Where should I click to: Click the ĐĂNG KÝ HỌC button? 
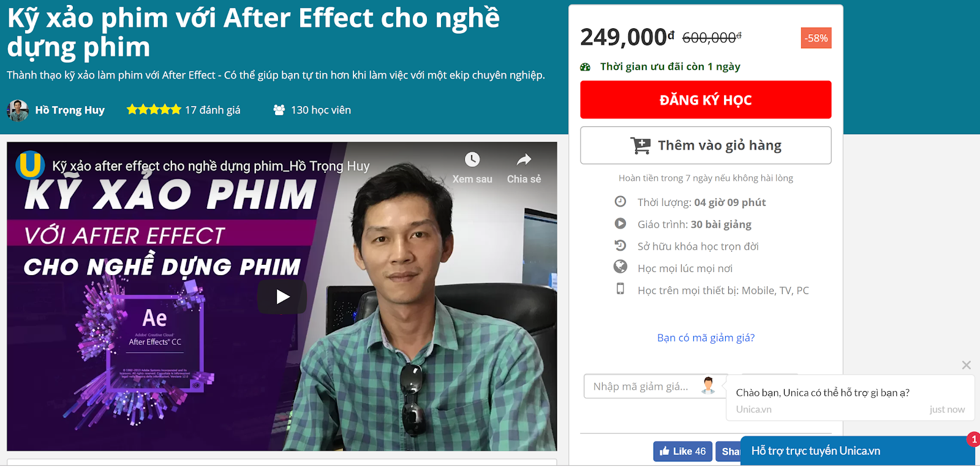click(x=706, y=100)
